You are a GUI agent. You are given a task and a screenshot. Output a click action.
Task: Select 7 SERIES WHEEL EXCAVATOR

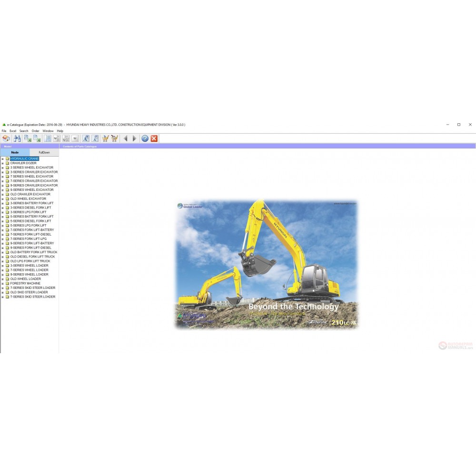click(32, 177)
